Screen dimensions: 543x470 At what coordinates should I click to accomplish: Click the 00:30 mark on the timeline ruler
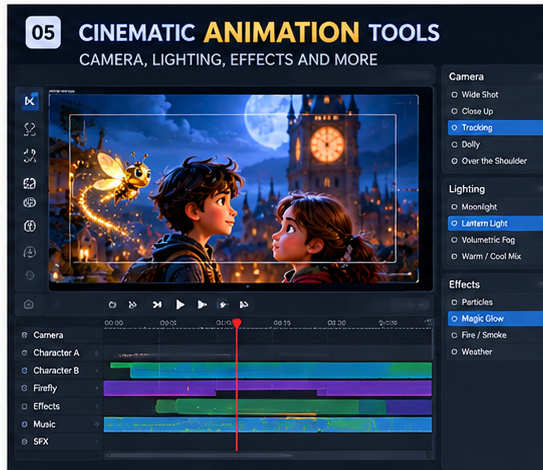pos(337,323)
